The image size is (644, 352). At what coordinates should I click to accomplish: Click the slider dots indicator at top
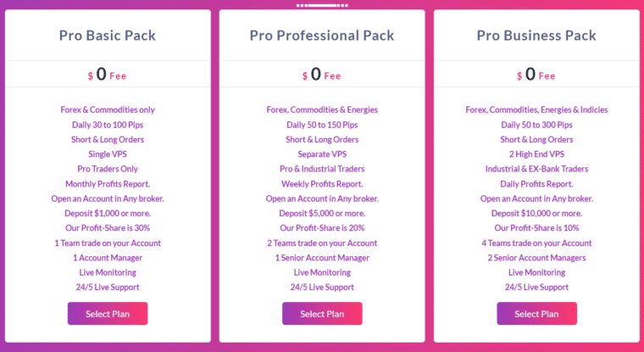pos(322,5)
